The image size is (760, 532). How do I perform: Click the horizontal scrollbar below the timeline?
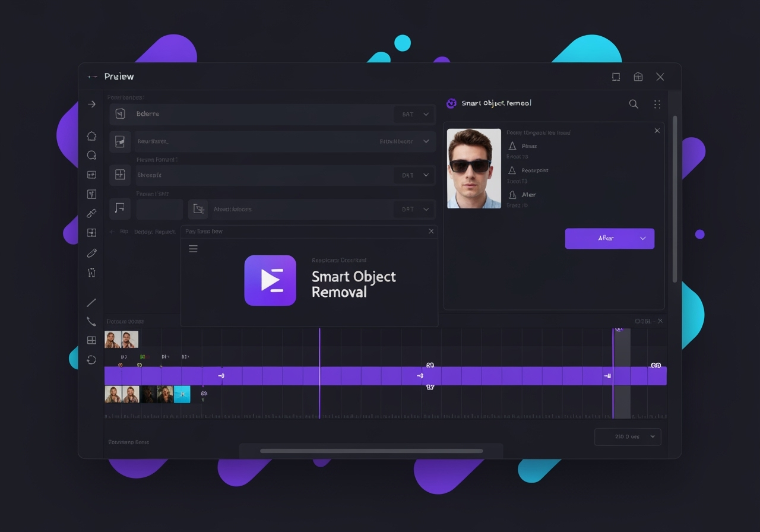tap(371, 451)
